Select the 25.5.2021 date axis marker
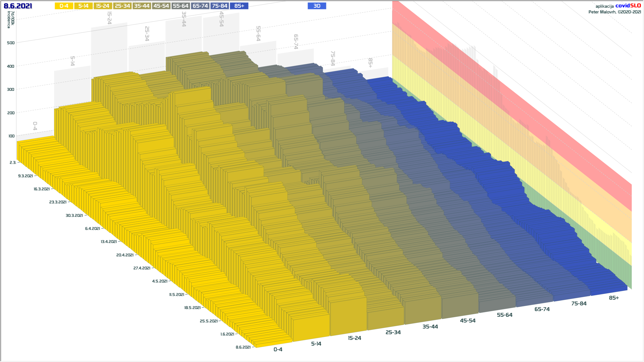Image resolution: width=644 pixels, height=362 pixels. [209, 321]
